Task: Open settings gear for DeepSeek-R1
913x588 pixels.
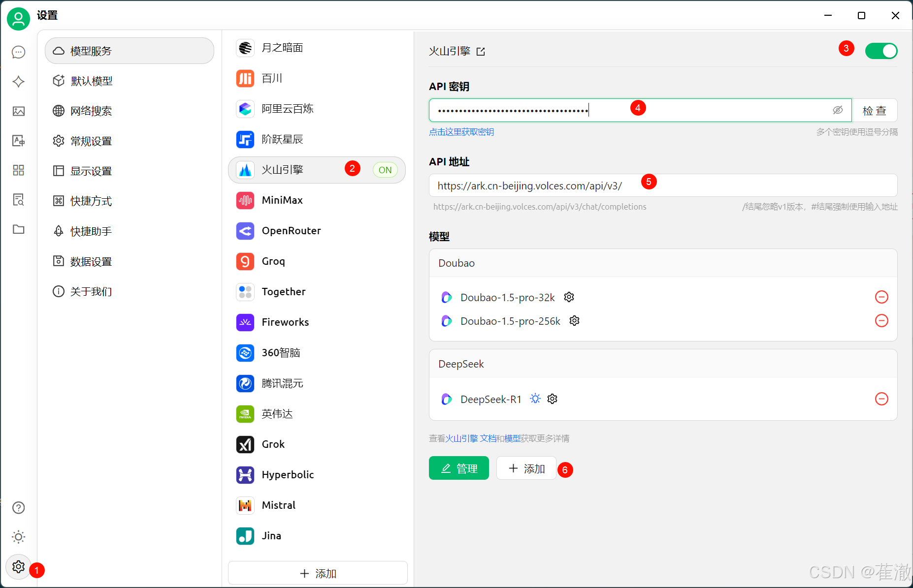Action: click(x=553, y=399)
